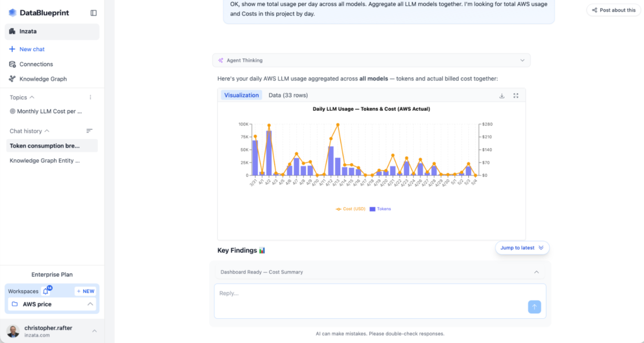Toggle the Tokens legend entry
This screenshot has height=343, width=644.
380,209
